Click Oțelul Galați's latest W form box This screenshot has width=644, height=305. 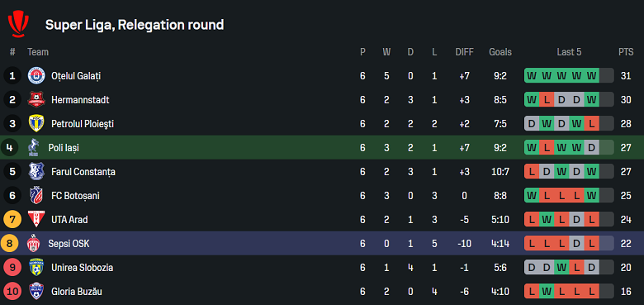[591, 76]
